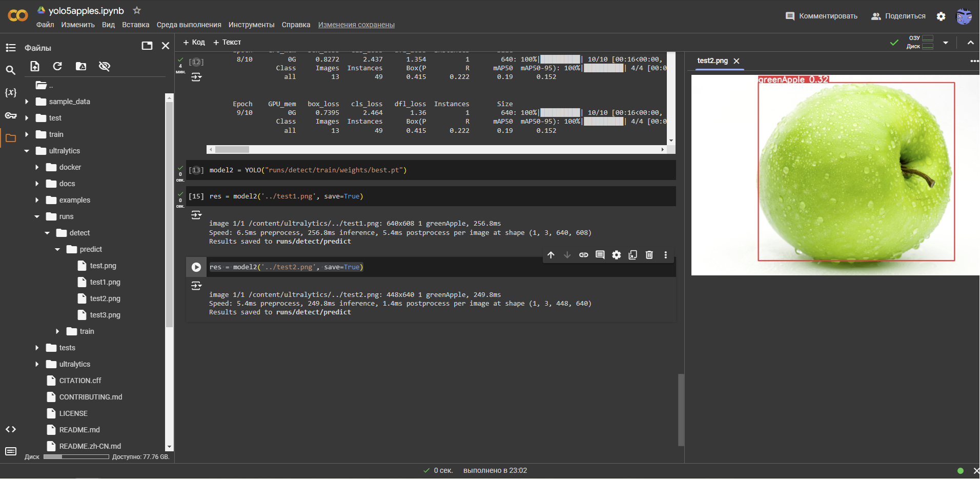Open the user account avatar

click(964, 16)
